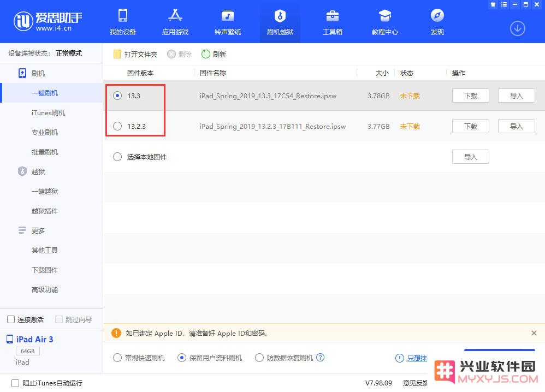Select 批量刷机 in the sidebar
545x392 pixels.
45,152
